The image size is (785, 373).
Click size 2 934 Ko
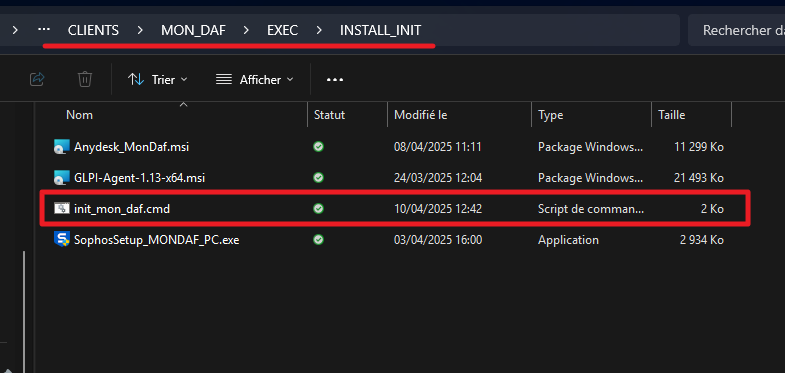[x=702, y=240]
